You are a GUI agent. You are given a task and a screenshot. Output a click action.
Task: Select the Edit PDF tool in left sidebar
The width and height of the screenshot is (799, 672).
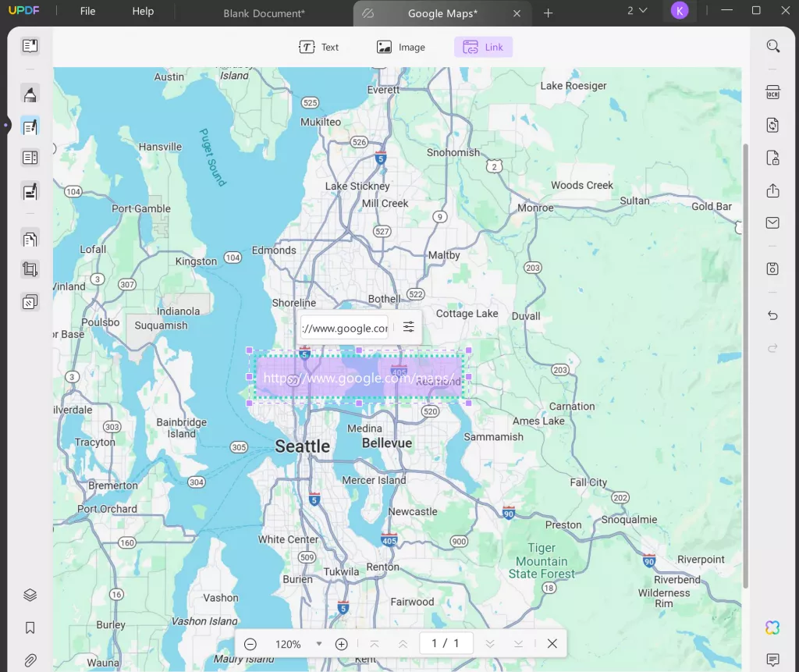pyautogui.click(x=30, y=126)
